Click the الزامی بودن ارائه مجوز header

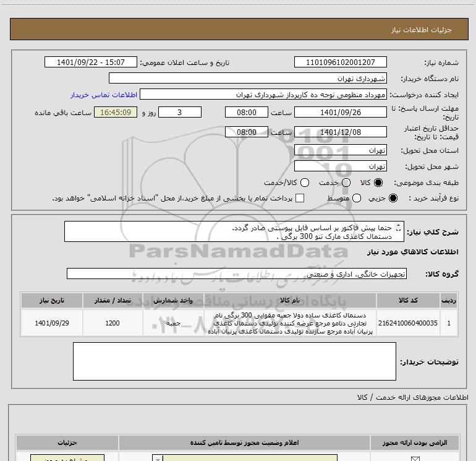click(x=415, y=442)
